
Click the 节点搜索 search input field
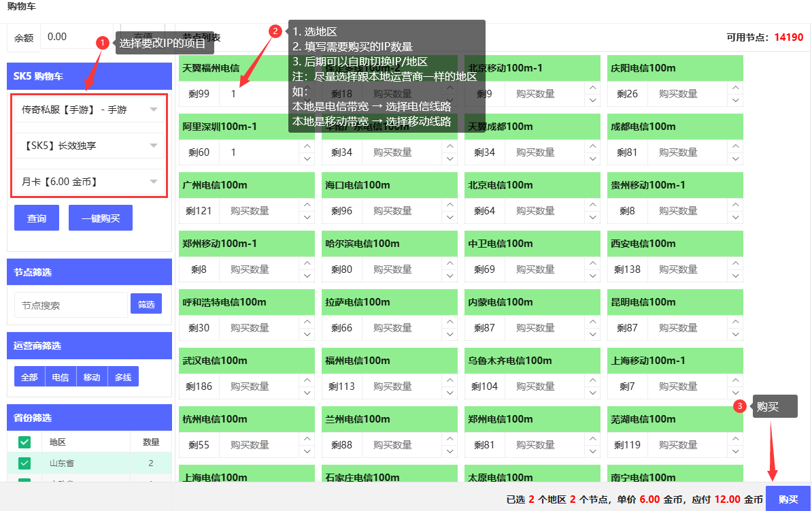click(71, 304)
